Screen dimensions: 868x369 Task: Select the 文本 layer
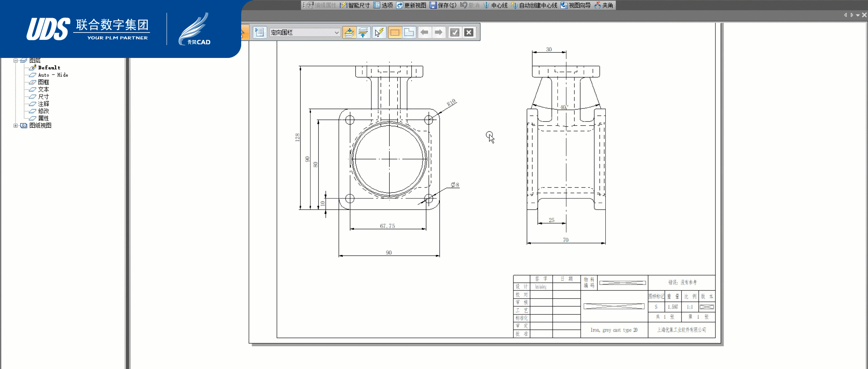pos(44,89)
